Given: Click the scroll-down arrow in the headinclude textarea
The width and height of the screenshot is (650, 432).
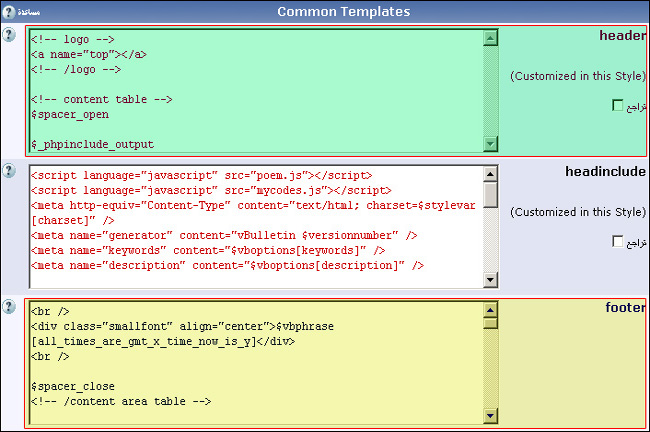Looking at the screenshot, I should (x=490, y=281).
